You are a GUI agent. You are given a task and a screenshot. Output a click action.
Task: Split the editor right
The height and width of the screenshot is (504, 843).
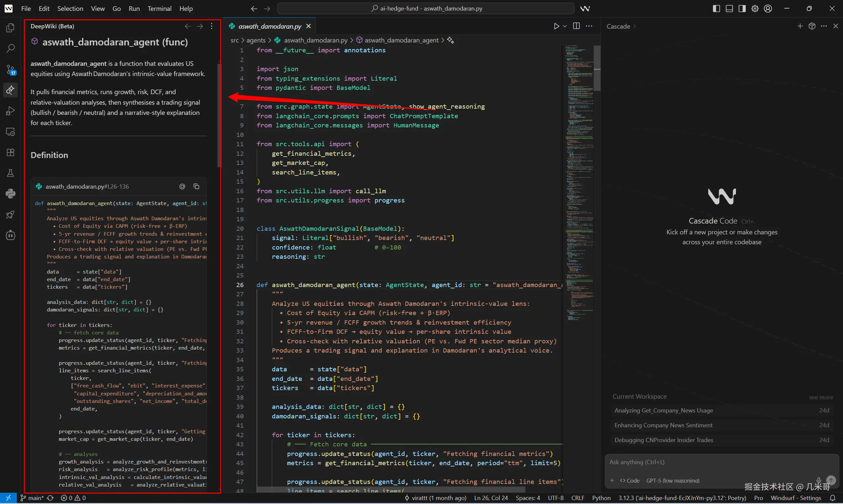point(576,26)
